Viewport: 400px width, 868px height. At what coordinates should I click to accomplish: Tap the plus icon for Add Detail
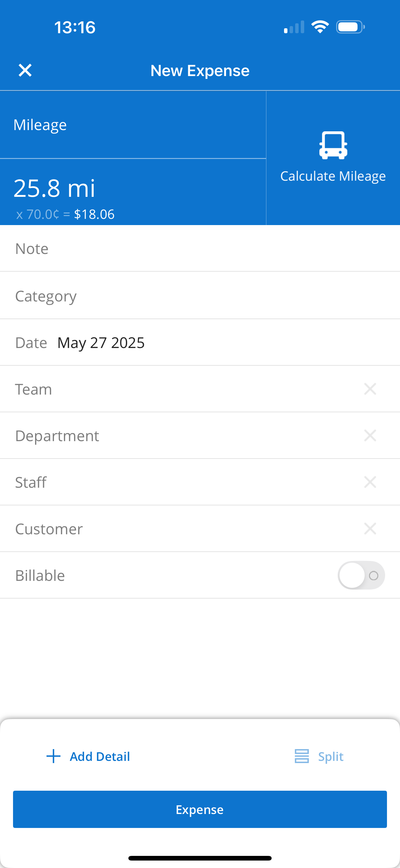click(53, 756)
